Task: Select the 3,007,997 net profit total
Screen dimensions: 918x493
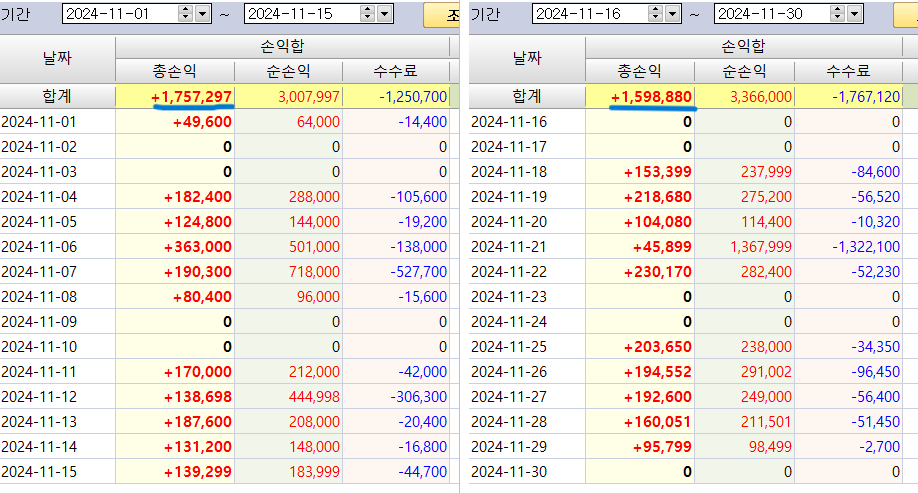Action: [x=288, y=96]
